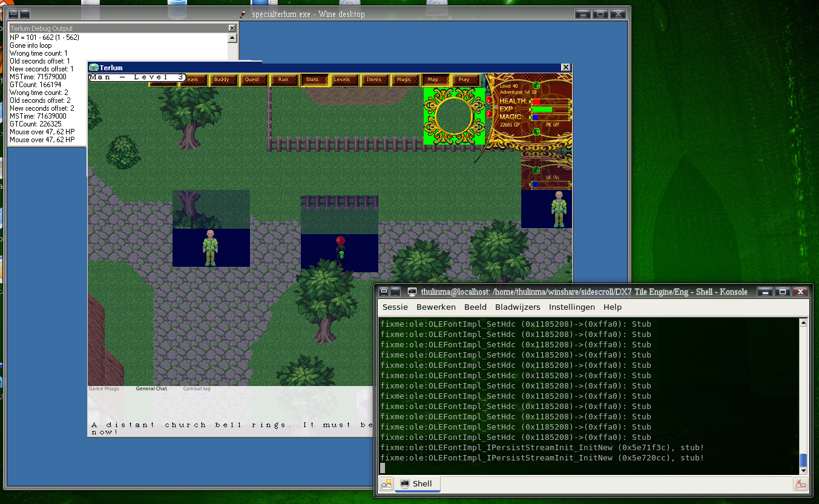819x504 pixels.
Task: Click the 22681 GP gold amount
Action: [x=510, y=125]
